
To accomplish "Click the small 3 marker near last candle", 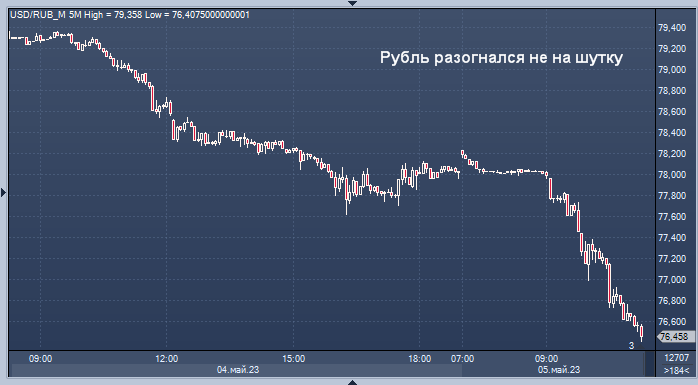I will click(x=631, y=346).
